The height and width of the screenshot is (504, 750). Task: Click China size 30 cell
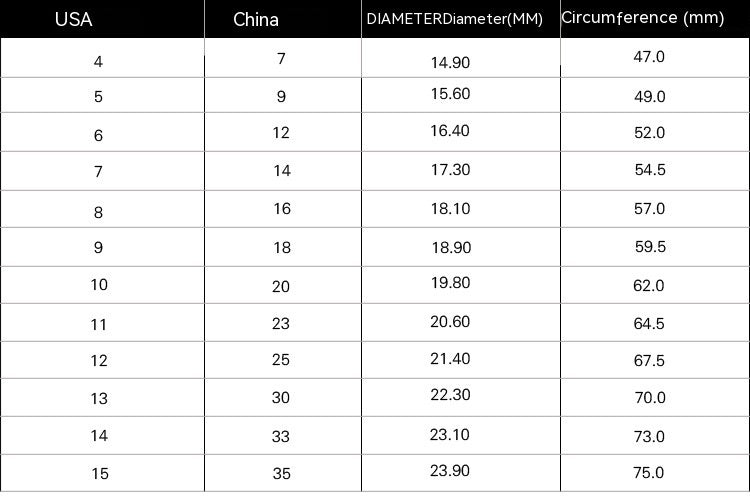(281, 397)
